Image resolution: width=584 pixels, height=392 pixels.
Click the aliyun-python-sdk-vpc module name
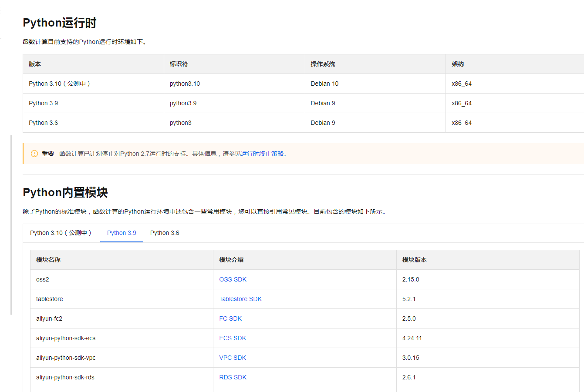[x=66, y=358]
